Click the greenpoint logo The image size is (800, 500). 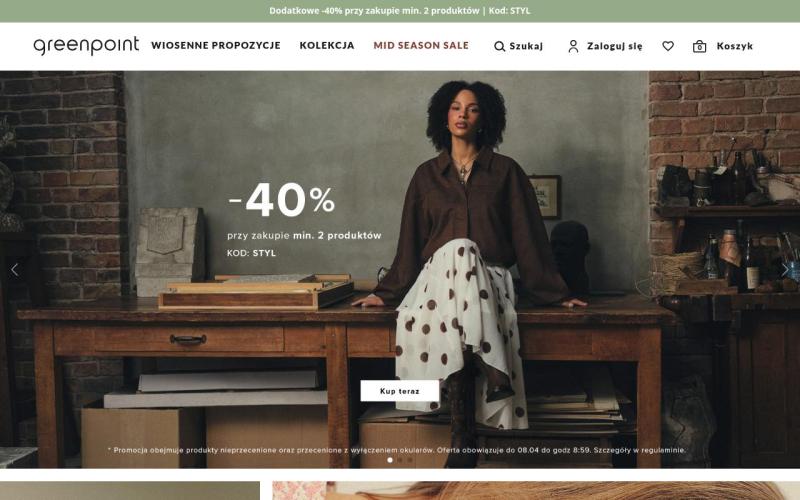86,45
